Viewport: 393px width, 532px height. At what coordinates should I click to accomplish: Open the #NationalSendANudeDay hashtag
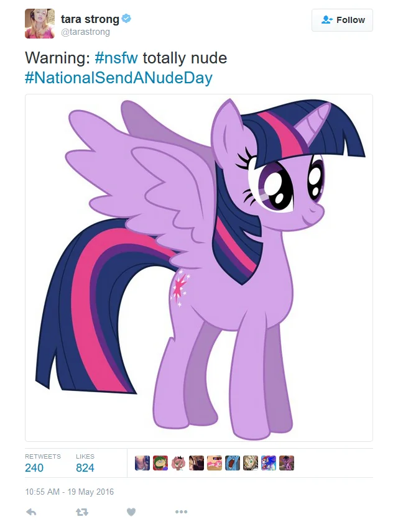coord(119,77)
